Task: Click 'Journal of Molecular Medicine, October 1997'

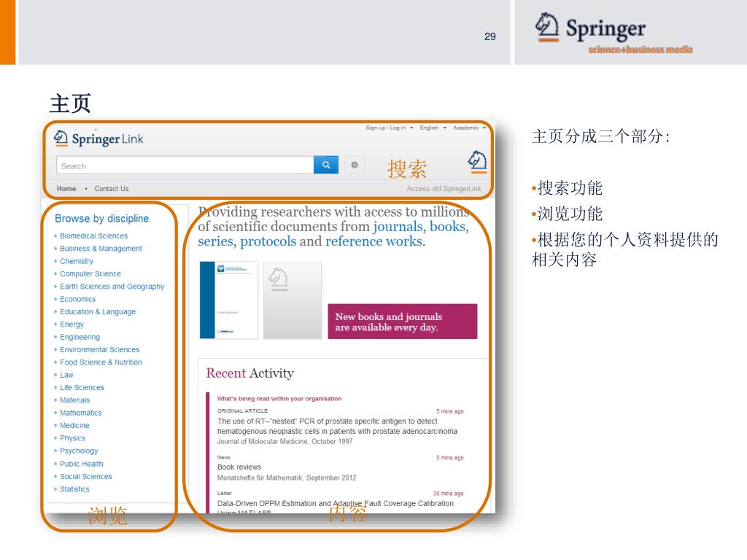Action: [x=285, y=441]
